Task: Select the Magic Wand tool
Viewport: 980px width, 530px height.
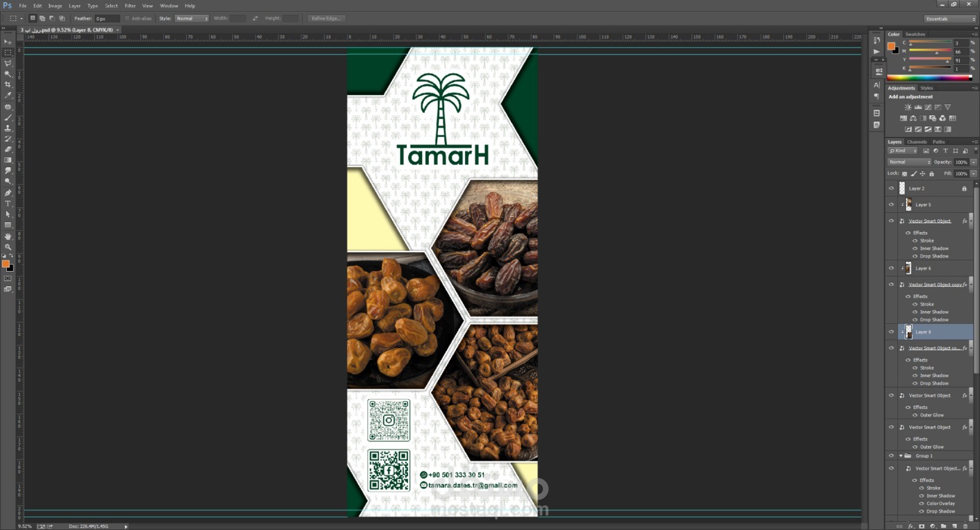Action: click(x=8, y=73)
